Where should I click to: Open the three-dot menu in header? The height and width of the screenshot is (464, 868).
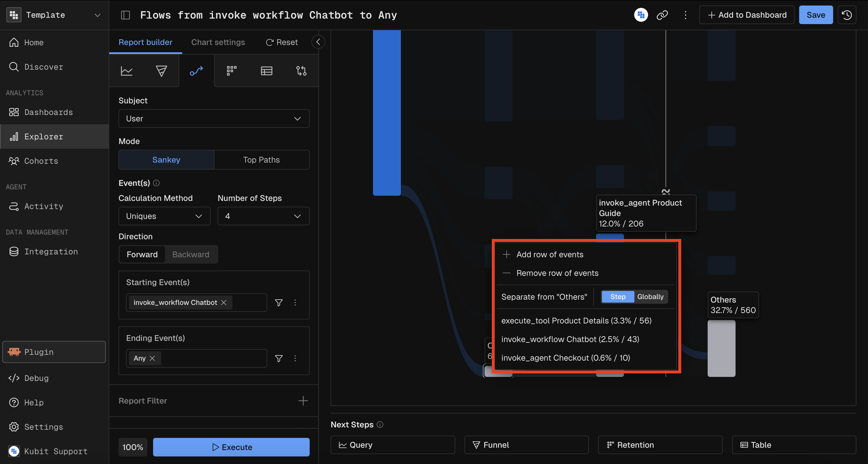685,15
